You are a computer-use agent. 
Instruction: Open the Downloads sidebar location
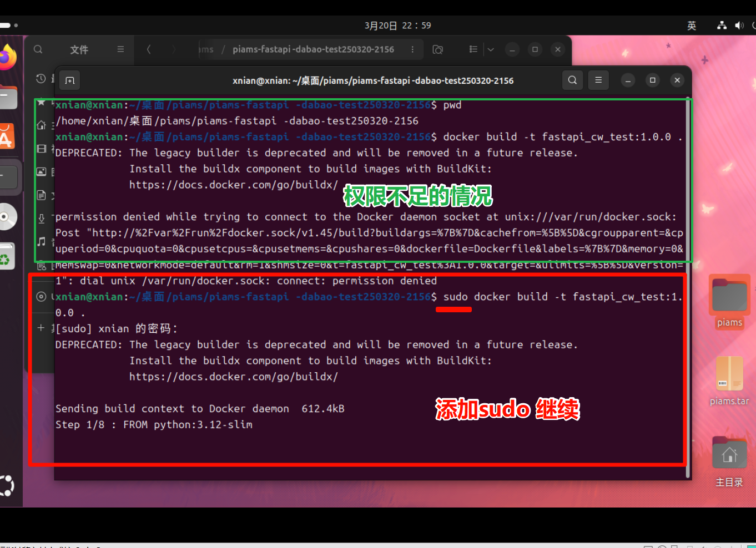[41, 219]
